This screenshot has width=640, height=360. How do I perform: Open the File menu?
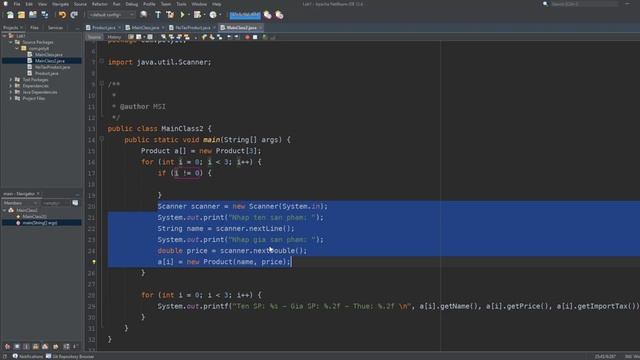coord(17,4)
